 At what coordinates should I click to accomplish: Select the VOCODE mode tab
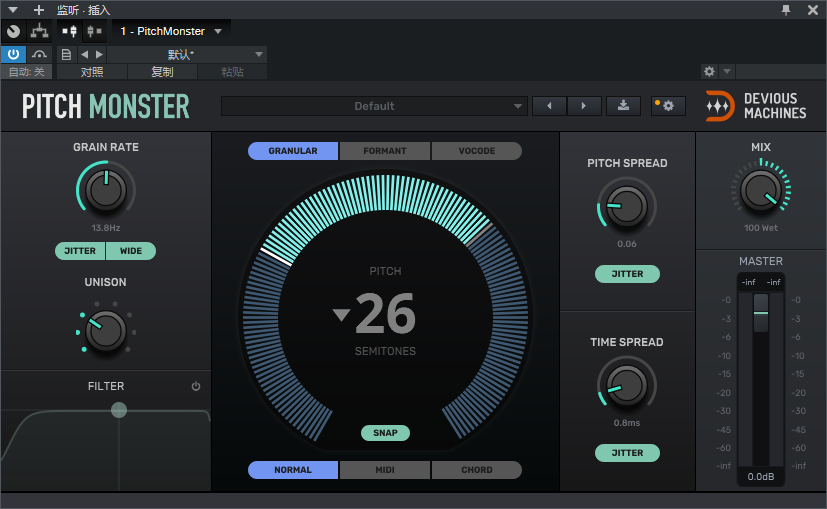coord(477,151)
